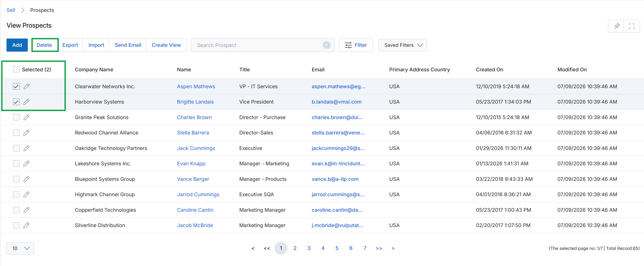This screenshot has width=644, height=266.
Task: Pin the View Prospects panel
Action: click(617, 26)
